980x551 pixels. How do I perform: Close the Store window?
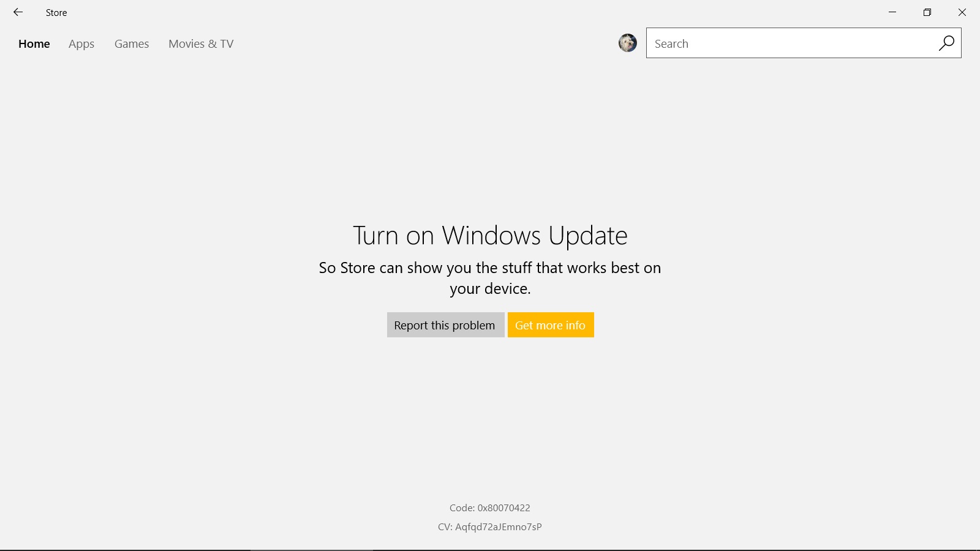[962, 12]
